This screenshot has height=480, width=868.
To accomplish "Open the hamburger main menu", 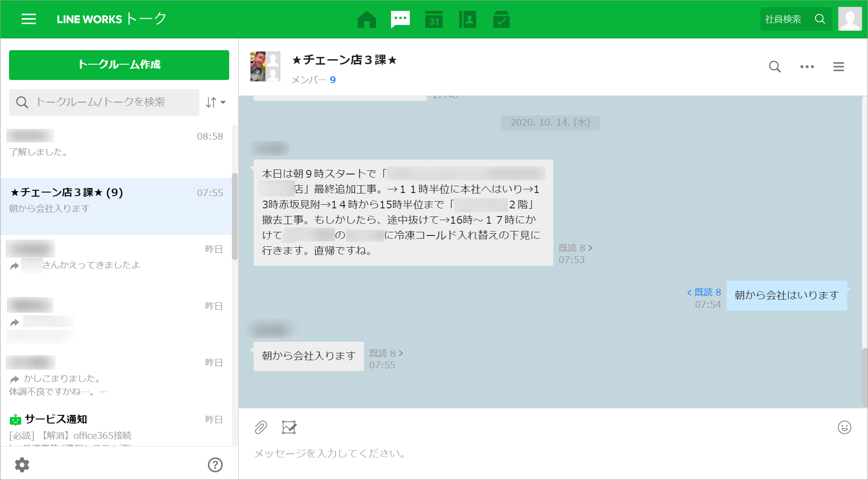I will click(28, 19).
